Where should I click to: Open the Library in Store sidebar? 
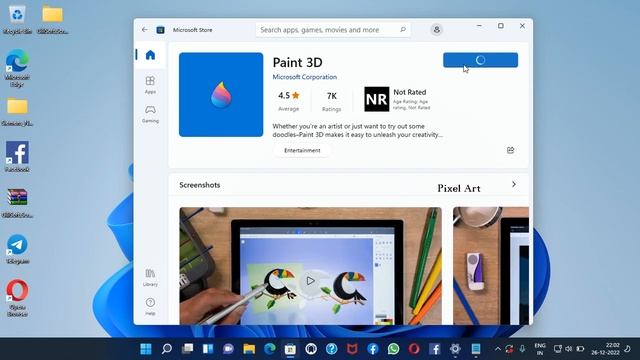tap(150, 278)
